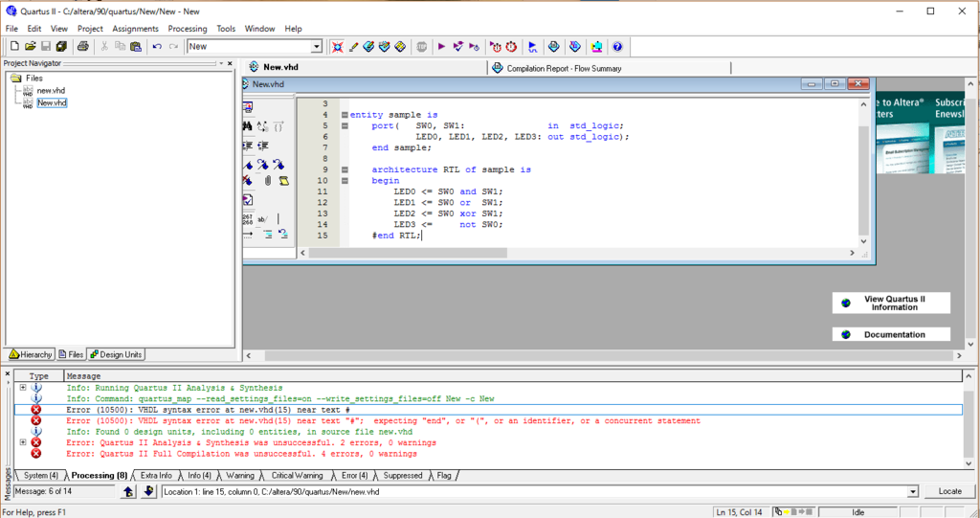Toggle line numbers 267/268 icon
This screenshot has height=518, width=980.
click(248, 219)
